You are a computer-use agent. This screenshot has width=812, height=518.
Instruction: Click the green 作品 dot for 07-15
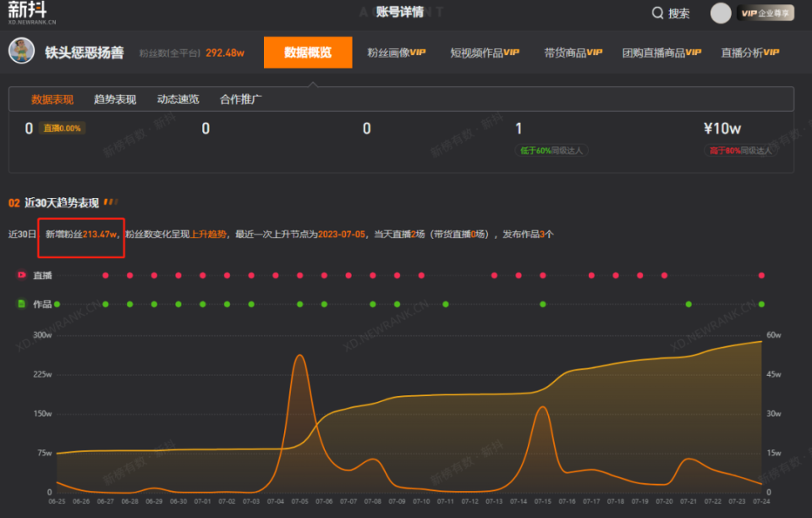tap(543, 305)
